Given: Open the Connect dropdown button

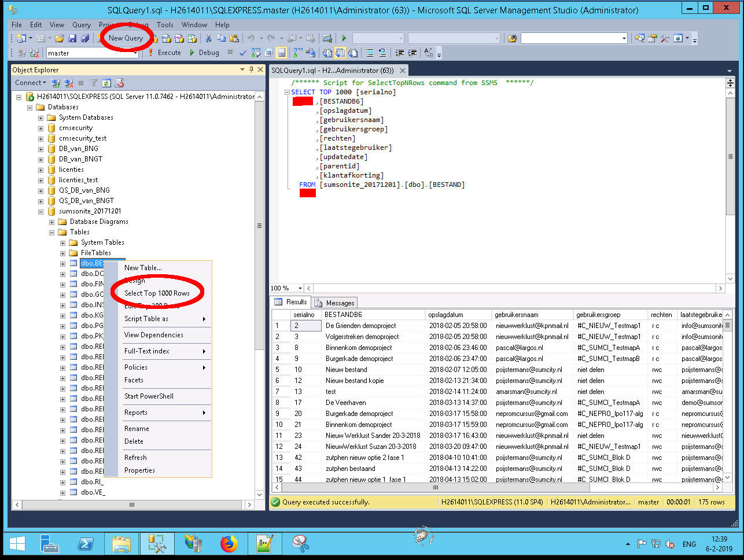Looking at the screenshot, I should click(x=31, y=83).
